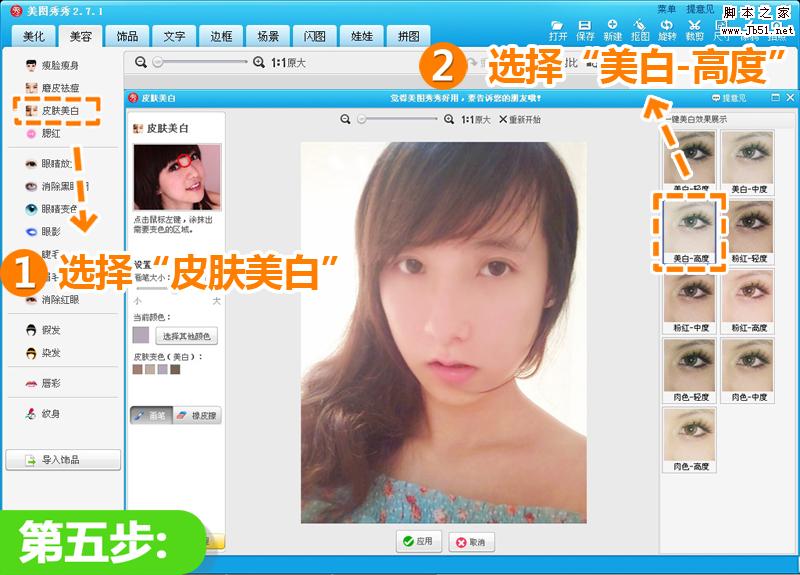
Task: Click 1:1原大 inside the 皮肤美白 dialog
Action: 476,119
